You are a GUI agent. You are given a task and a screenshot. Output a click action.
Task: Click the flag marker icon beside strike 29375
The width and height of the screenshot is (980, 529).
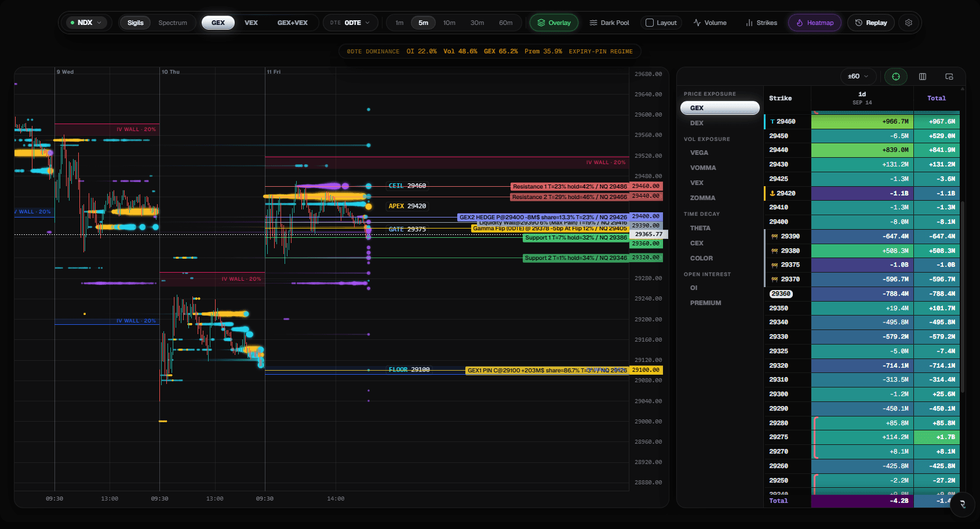(775, 265)
